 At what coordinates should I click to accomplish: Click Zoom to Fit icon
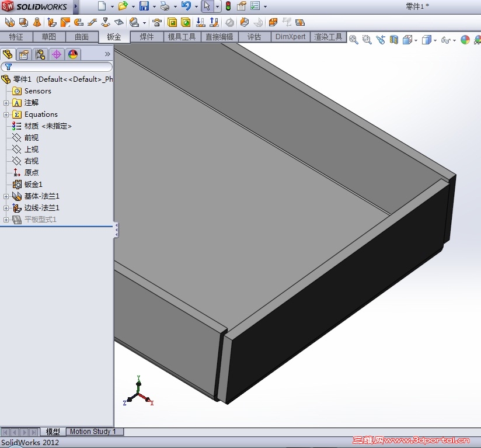(x=353, y=40)
